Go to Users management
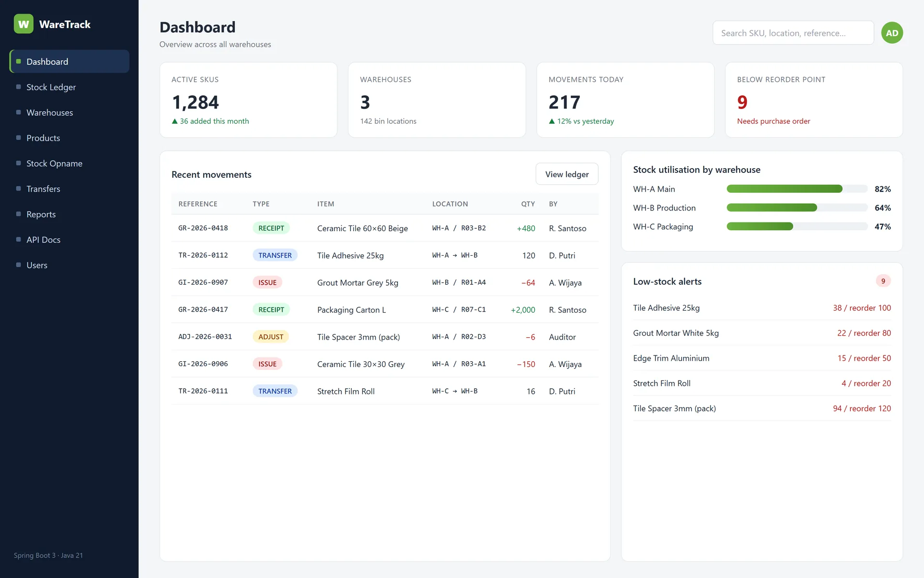This screenshot has width=924, height=578. (69, 265)
